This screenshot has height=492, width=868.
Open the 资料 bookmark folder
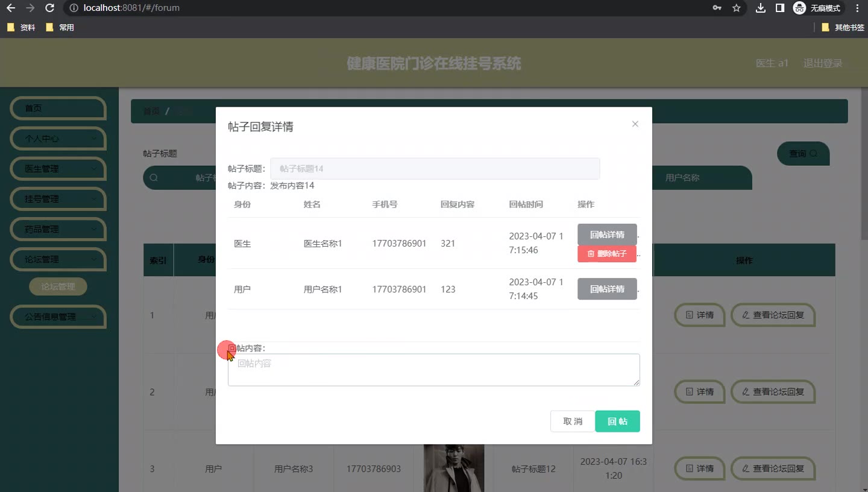[22, 27]
